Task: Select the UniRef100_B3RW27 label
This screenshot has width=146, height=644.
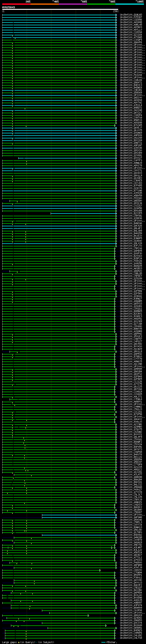Action: (131, 299)
